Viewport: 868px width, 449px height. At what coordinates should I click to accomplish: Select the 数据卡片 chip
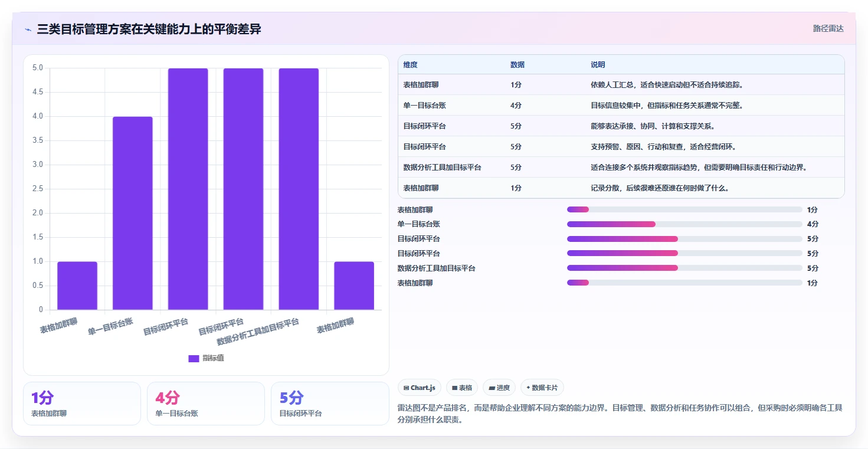click(542, 388)
